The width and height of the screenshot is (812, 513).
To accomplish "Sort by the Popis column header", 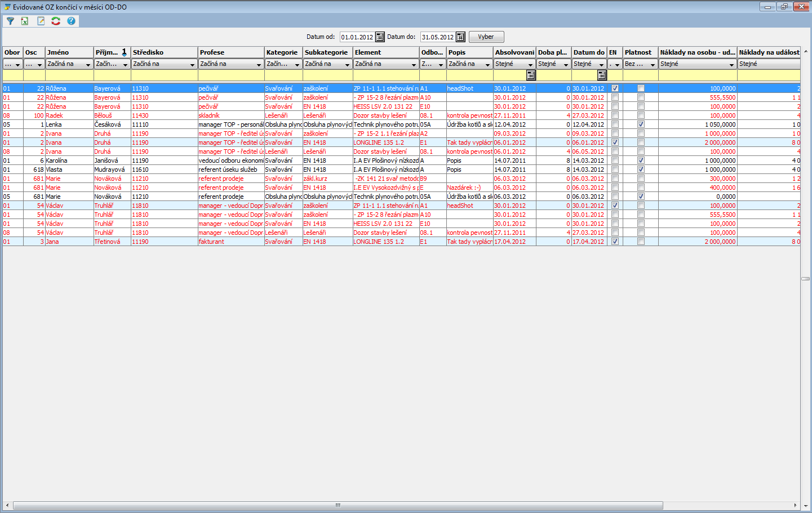I will (x=470, y=52).
